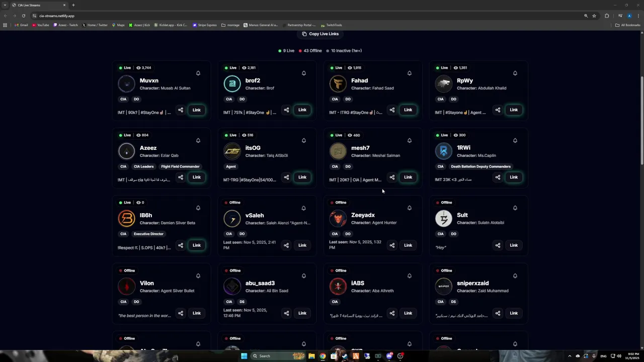Image resolution: width=644 pixels, height=362 pixels.
Task: Toggle 1RWi notification bell
Action: point(515,141)
